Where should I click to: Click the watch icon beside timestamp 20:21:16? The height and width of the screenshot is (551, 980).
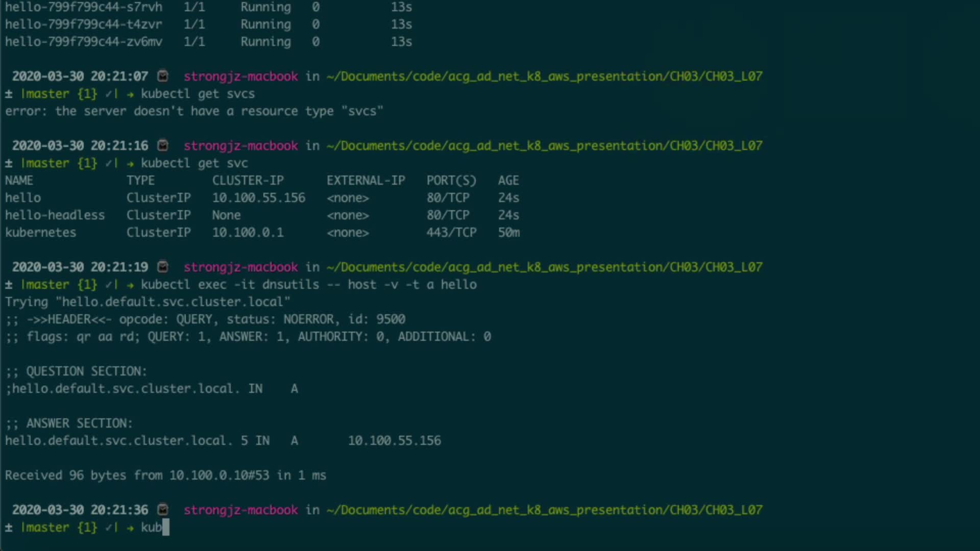pos(163,145)
